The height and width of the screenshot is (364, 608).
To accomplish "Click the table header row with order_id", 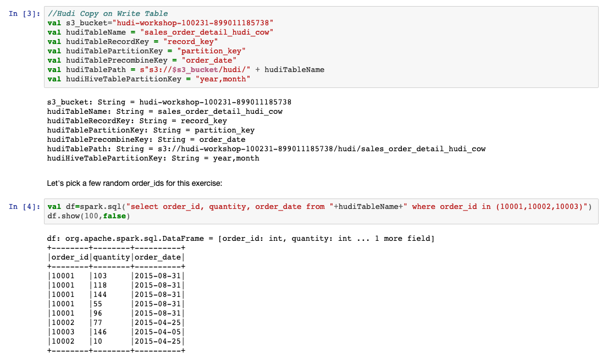I will (117, 257).
